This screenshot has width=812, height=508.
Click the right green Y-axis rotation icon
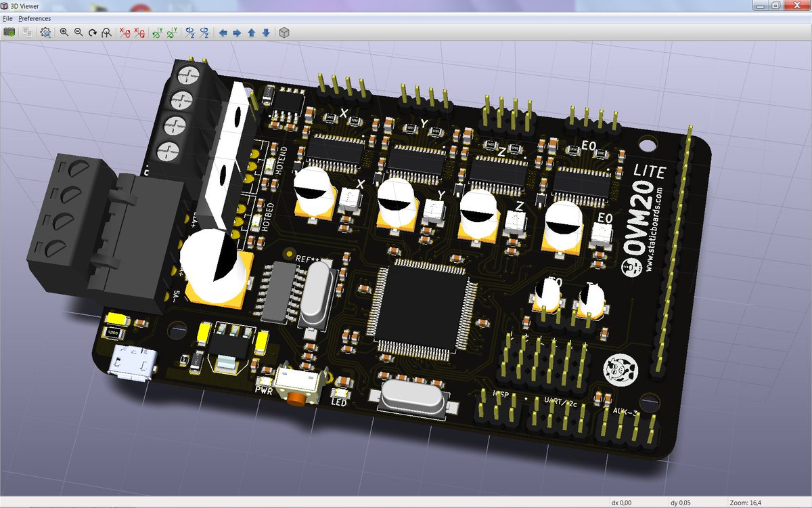pos(173,32)
